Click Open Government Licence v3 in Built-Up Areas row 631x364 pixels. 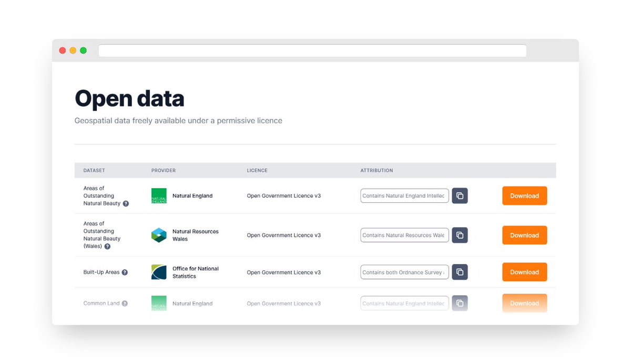284,273
